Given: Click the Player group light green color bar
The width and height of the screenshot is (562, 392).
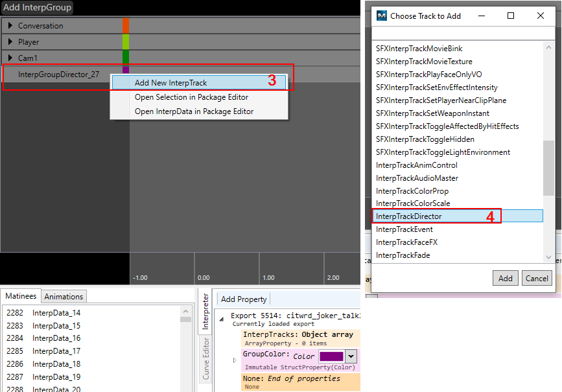Looking at the screenshot, I should tap(126, 41).
